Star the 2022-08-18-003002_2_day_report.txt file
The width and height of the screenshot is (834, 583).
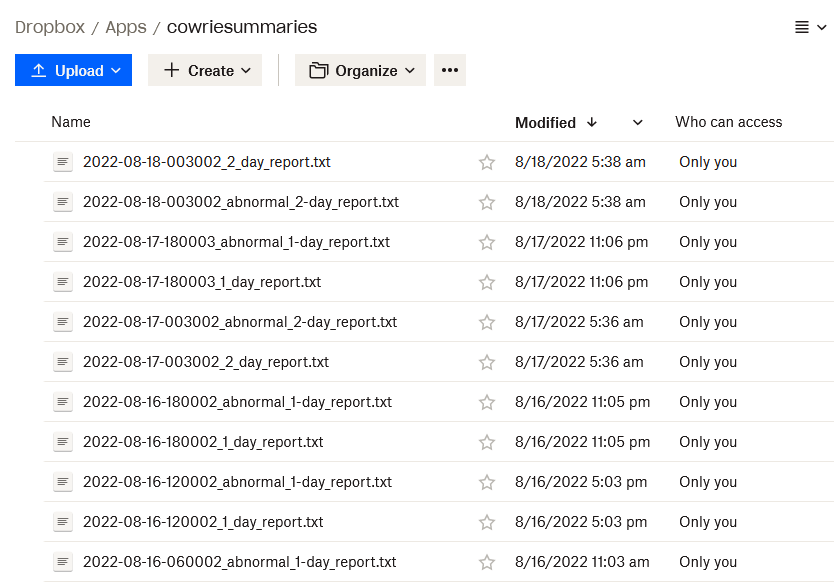pyautogui.click(x=487, y=162)
